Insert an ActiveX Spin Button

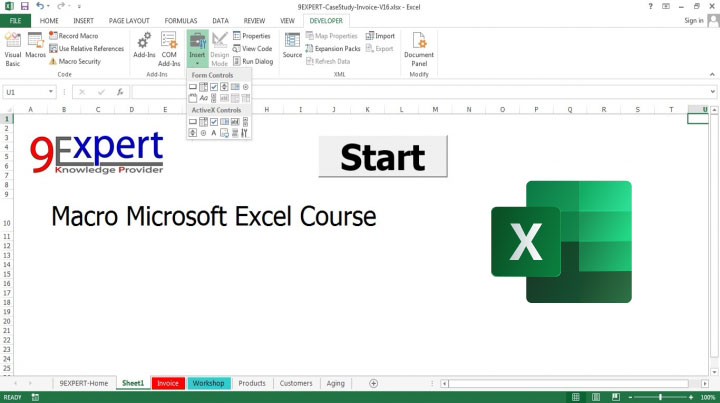pyautogui.click(x=193, y=133)
